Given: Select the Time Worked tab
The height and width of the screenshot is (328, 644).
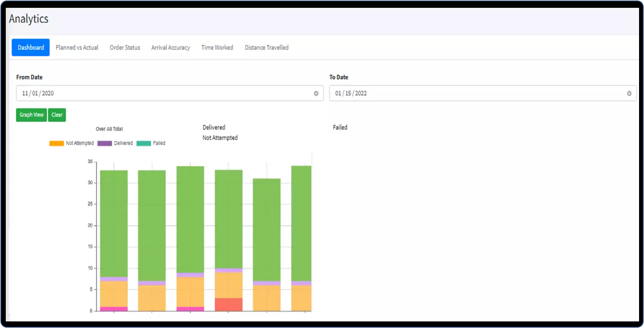Looking at the screenshot, I should point(217,47).
